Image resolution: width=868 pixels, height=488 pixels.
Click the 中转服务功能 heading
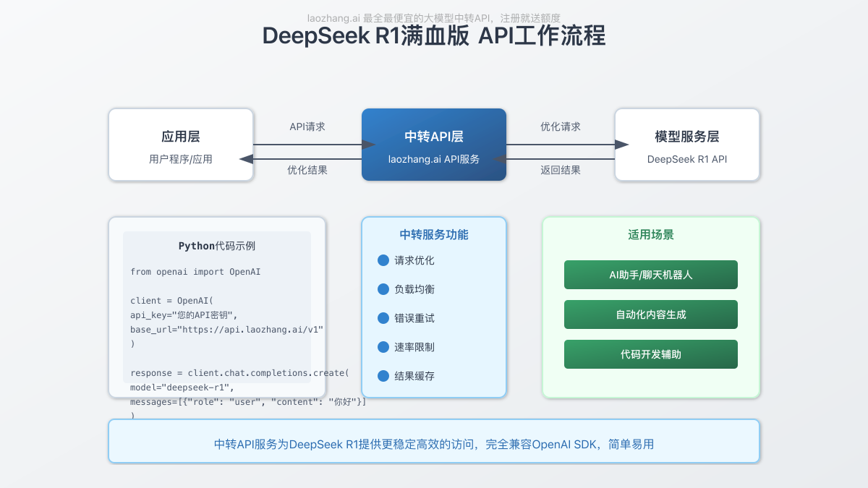[x=434, y=235]
